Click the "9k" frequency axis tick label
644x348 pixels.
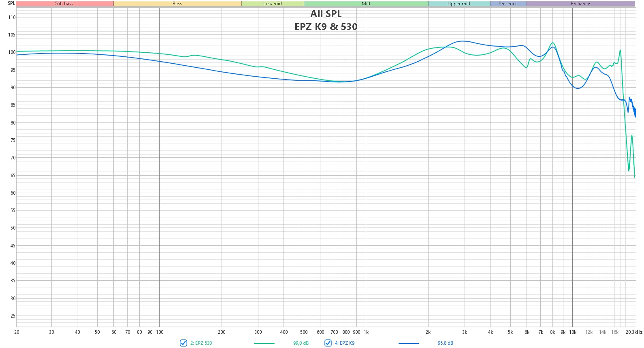(x=563, y=332)
